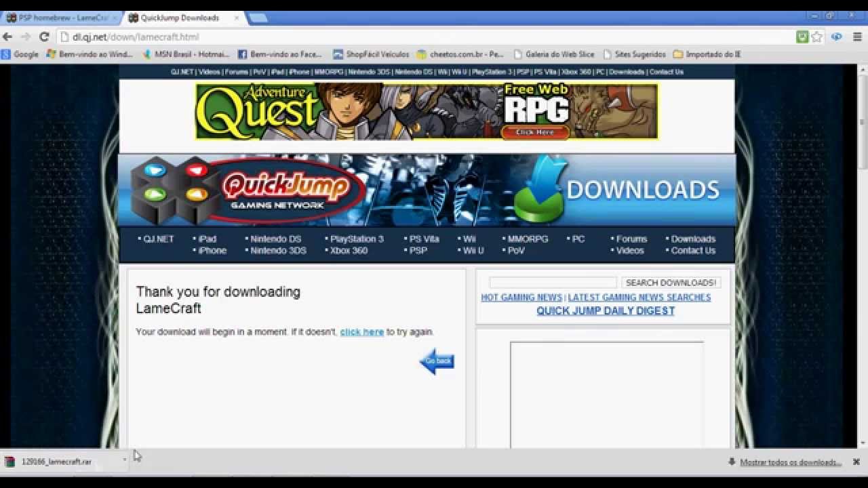This screenshot has width=868, height=488.
Task: Bookmark this page with the star icon
Action: (x=817, y=37)
